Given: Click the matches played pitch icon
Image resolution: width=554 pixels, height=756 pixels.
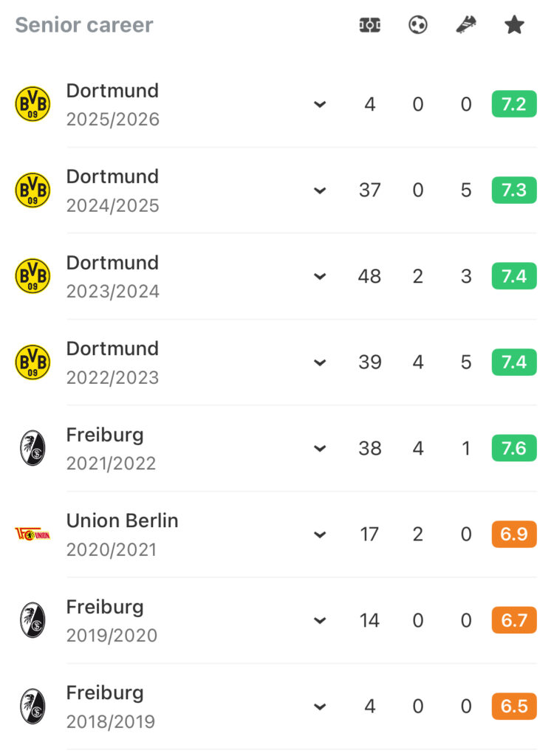Looking at the screenshot, I should (369, 25).
